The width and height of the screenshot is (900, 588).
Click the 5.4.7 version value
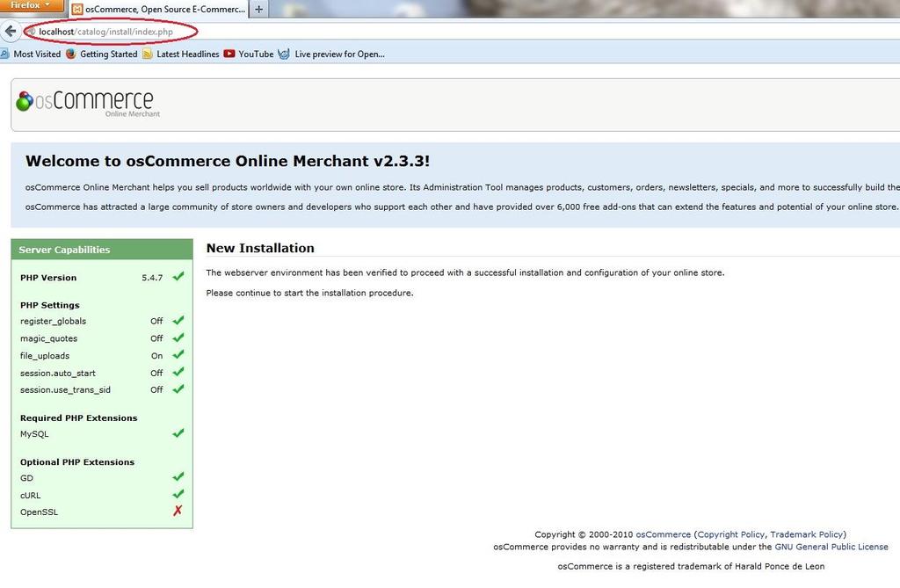152,278
